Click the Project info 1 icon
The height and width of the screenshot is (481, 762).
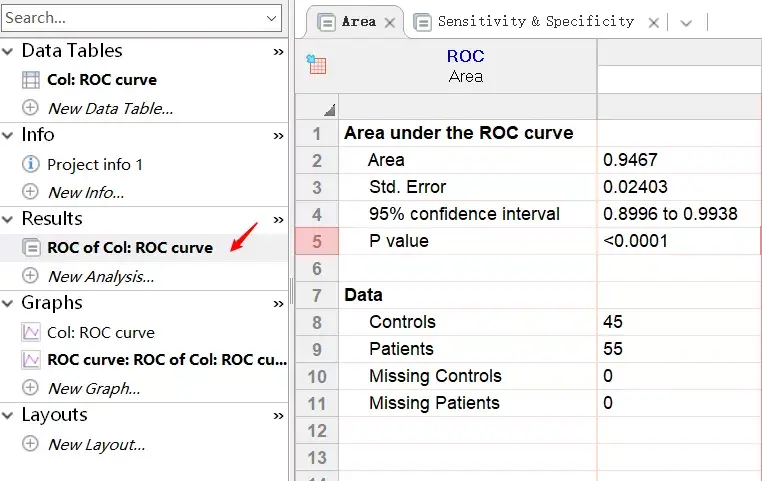pos(30,164)
